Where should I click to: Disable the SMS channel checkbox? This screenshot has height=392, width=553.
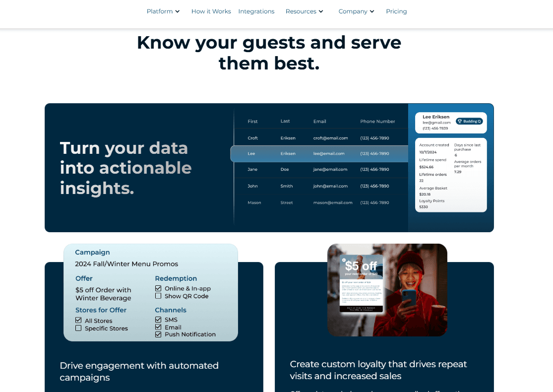point(158,320)
